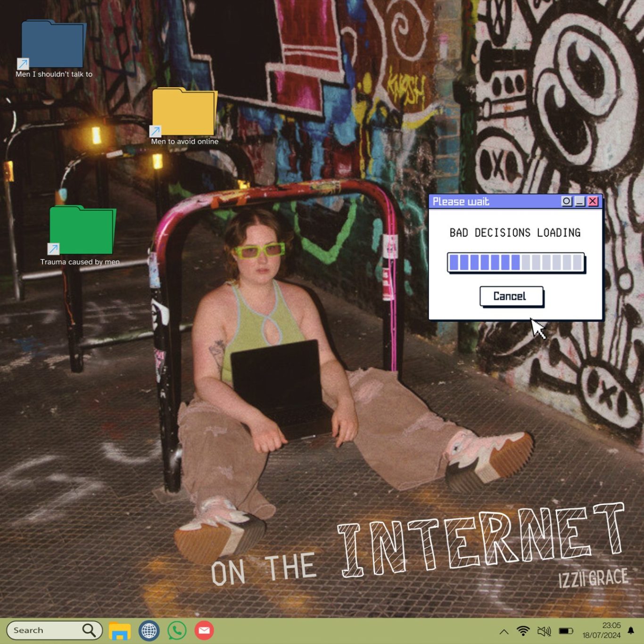Screen dimensions: 644x644
Task: Open the globe web browser icon
Action: click(149, 631)
